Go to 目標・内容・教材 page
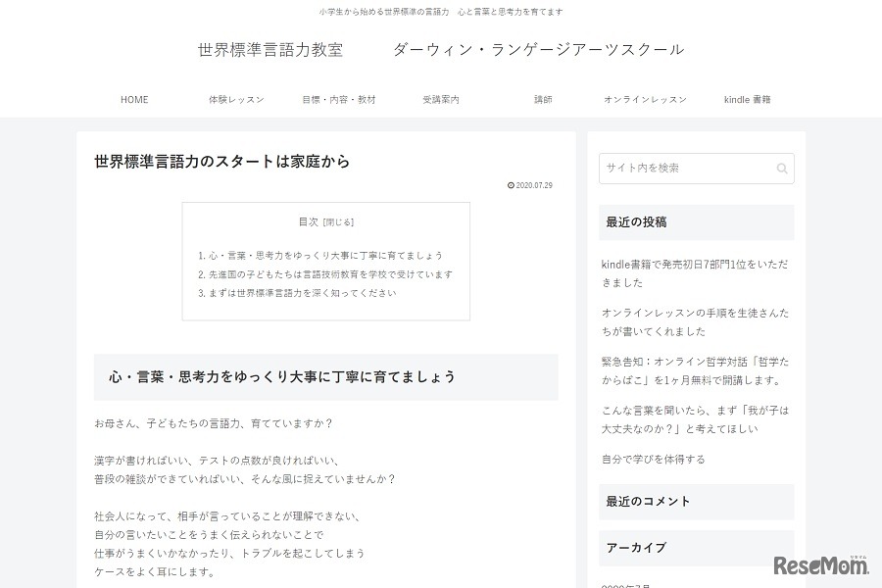Image resolution: width=882 pixels, height=588 pixels. pos(338,100)
